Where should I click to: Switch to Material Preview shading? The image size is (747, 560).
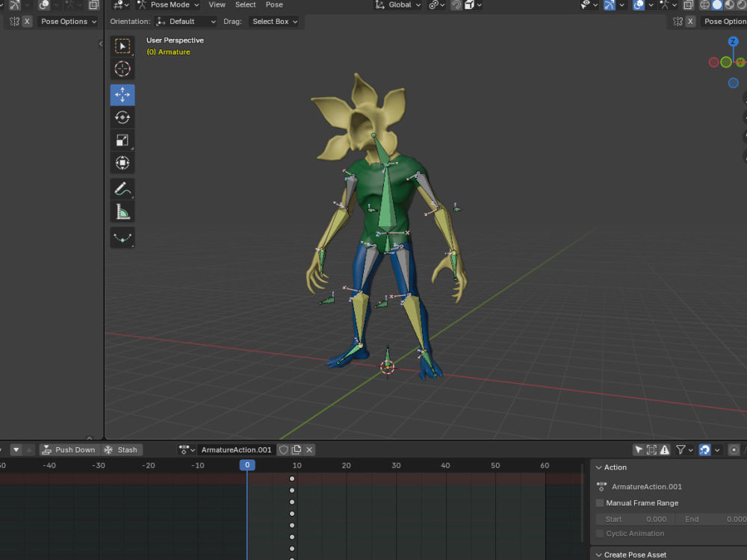(729, 4)
